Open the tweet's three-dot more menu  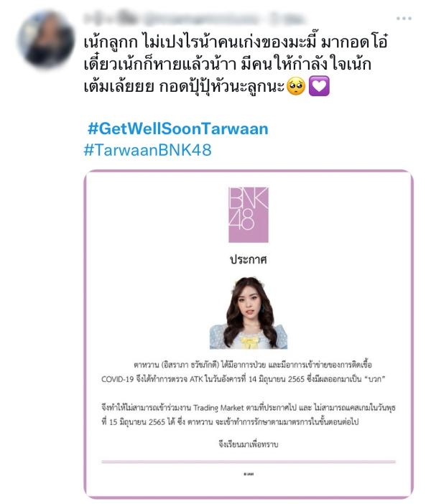tap(404, 19)
